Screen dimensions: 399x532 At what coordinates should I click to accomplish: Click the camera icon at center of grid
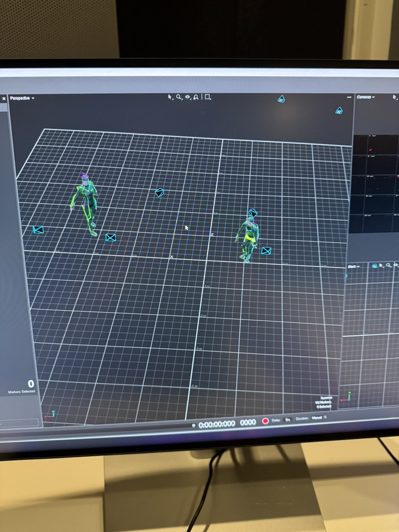[x=159, y=192]
